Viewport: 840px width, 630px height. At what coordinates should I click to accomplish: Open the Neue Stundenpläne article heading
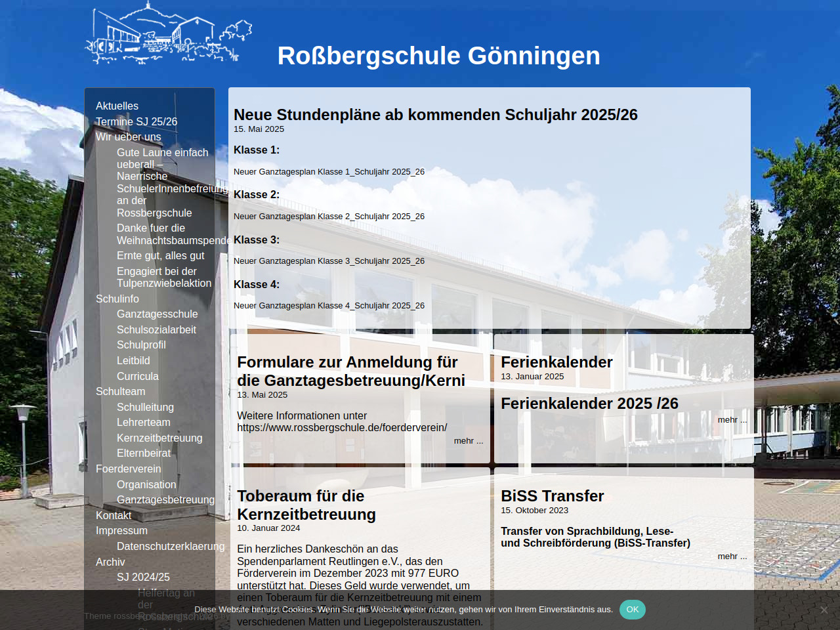[x=435, y=115]
